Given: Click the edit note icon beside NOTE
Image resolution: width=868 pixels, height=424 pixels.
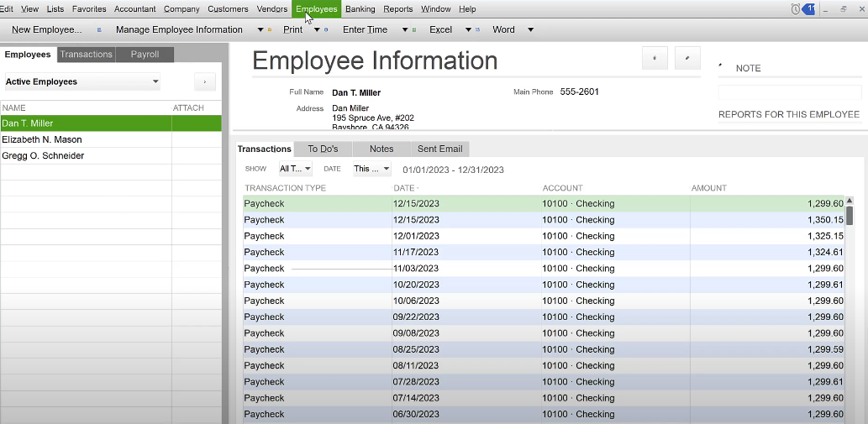Looking at the screenshot, I should coord(721,65).
